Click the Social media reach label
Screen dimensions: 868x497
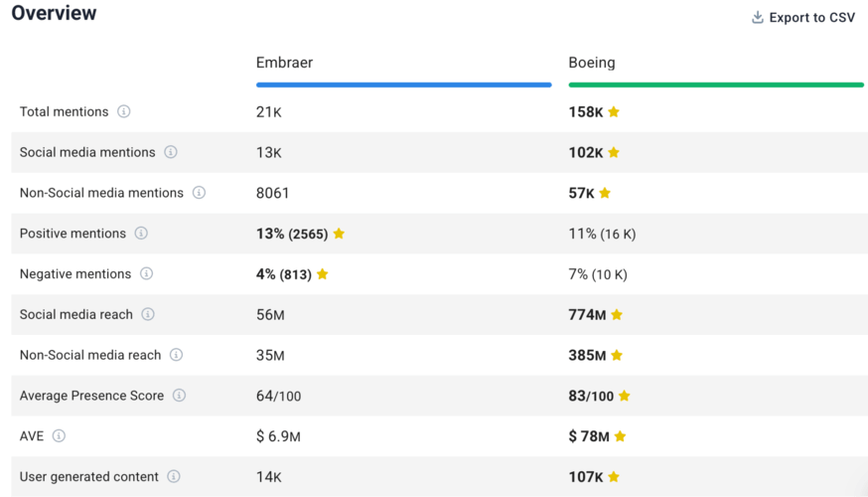tap(76, 314)
